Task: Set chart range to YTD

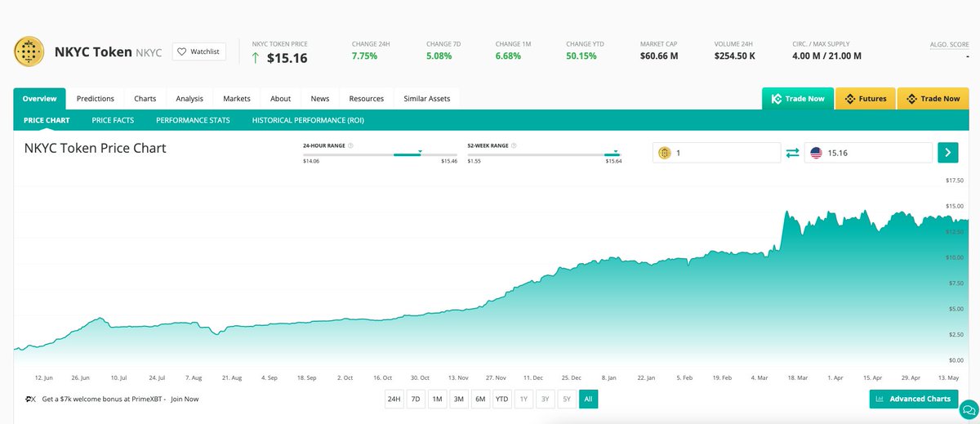Action: tap(502, 399)
